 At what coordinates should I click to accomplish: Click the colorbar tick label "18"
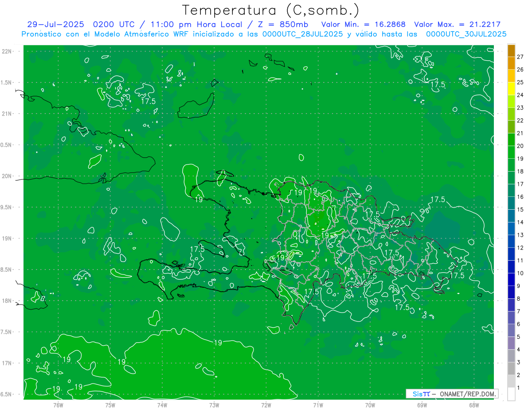[x=520, y=172]
